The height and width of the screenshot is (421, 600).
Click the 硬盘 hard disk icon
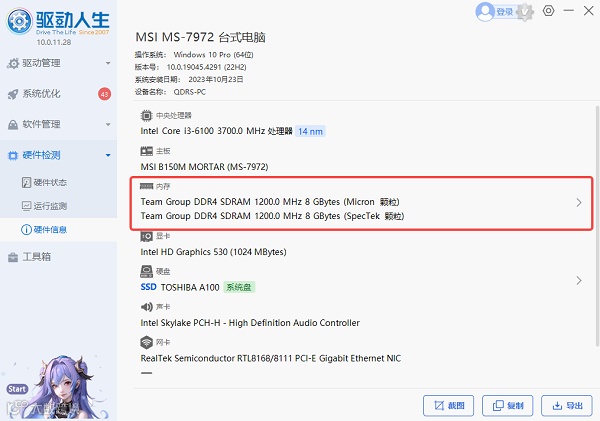(x=146, y=271)
